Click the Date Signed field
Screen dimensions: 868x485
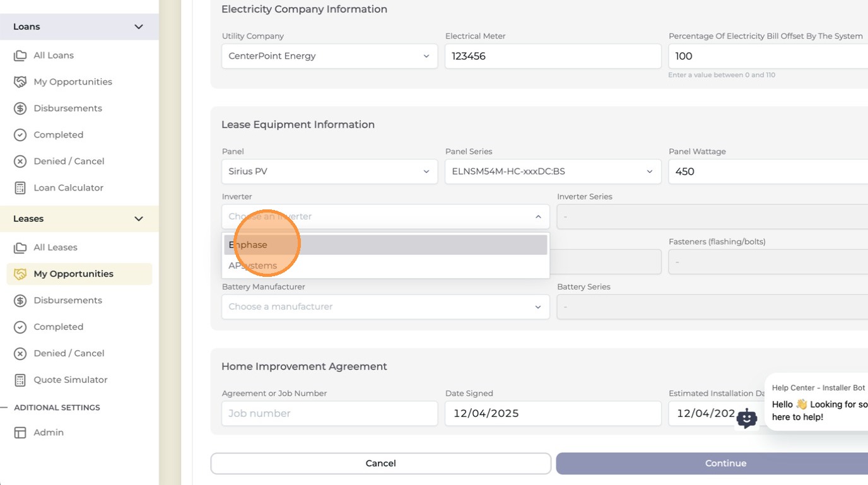point(553,414)
